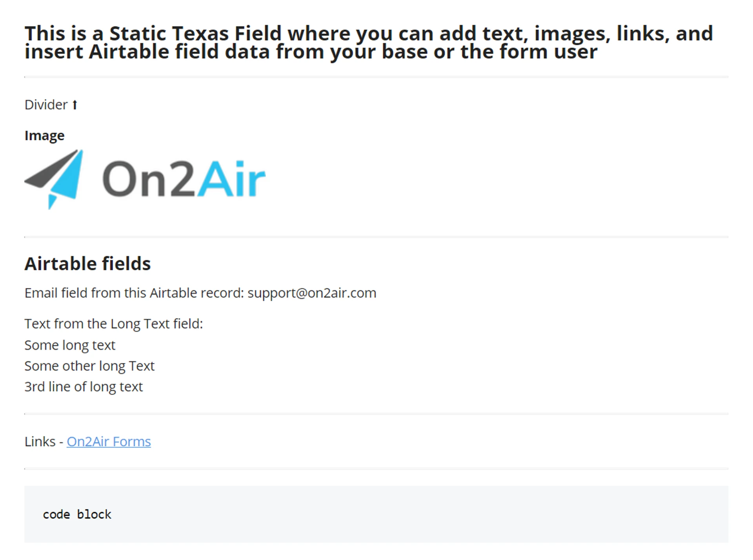Click the divider line under main heading
The height and width of the screenshot is (560, 753).
click(x=376, y=77)
